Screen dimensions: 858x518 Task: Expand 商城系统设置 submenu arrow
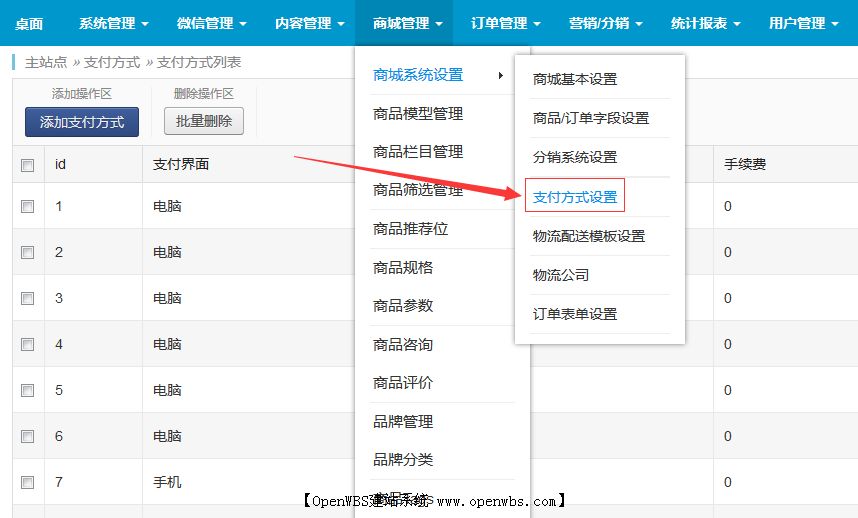(500, 75)
